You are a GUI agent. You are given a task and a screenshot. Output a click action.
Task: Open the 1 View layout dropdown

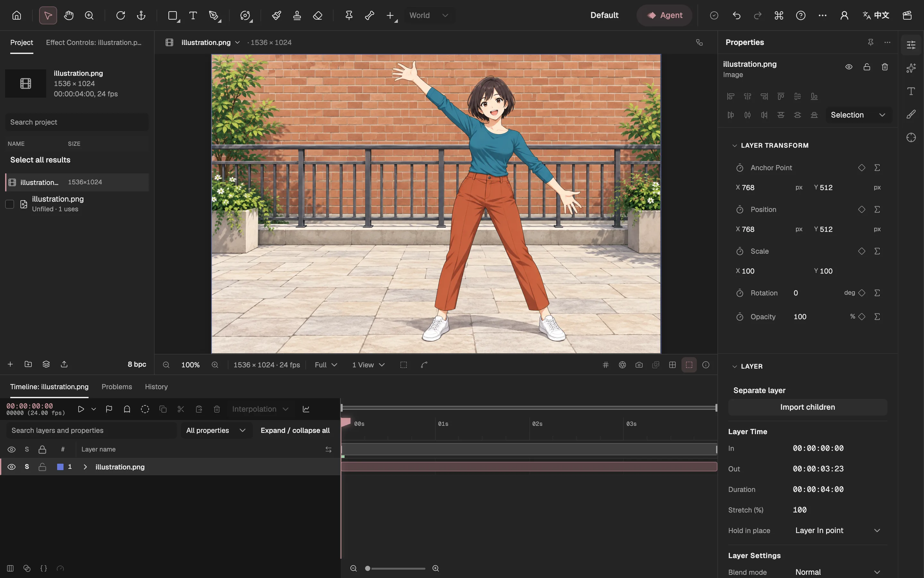[368, 365]
